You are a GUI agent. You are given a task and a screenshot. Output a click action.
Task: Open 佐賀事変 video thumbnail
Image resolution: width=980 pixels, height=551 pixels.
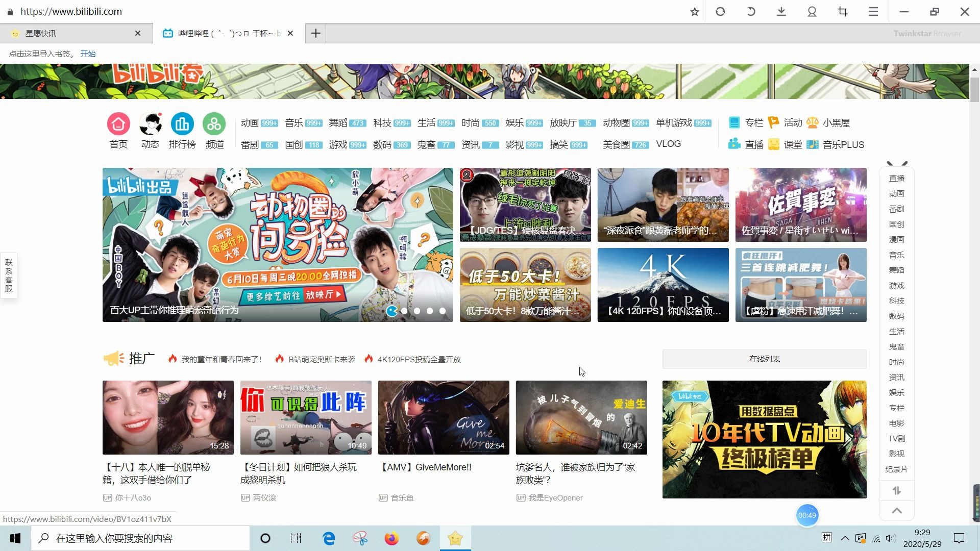point(801,205)
